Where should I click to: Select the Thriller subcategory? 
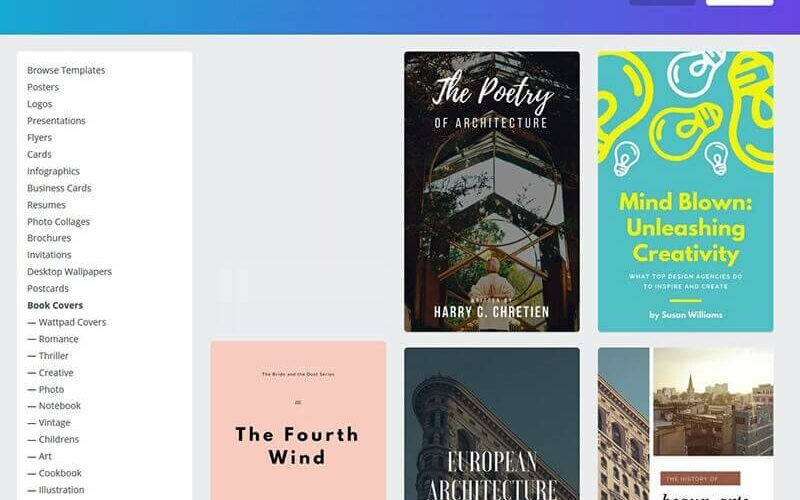pyautogui.click(x=47, y=356)
